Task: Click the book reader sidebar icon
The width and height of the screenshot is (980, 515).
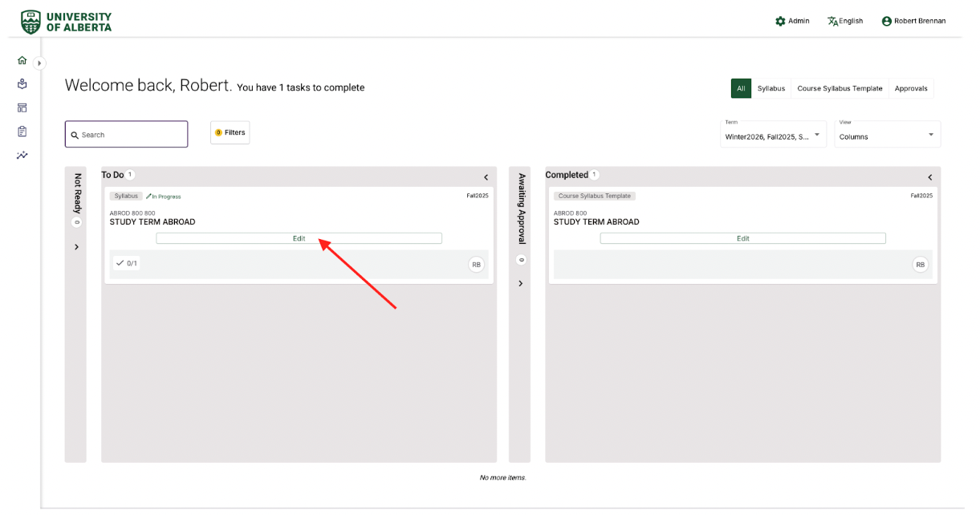Action: pos(22,83)
